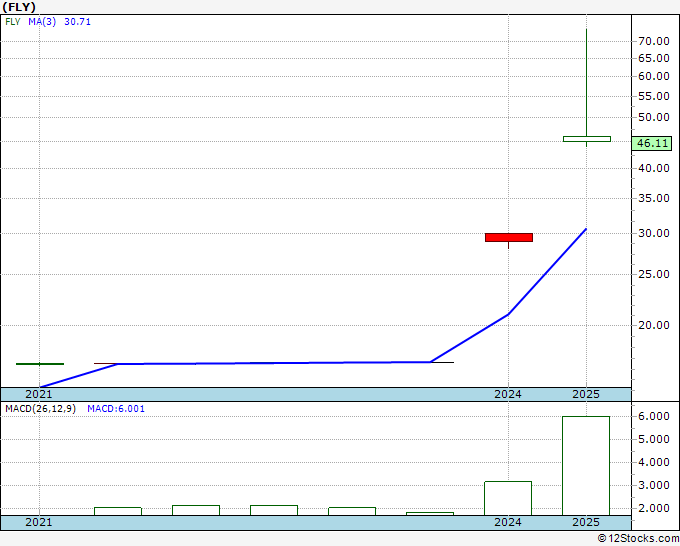The height and width of the screenshot is (546, 680).
Task: Click the 2021 label on price timeline
Action: click(39, 394)
